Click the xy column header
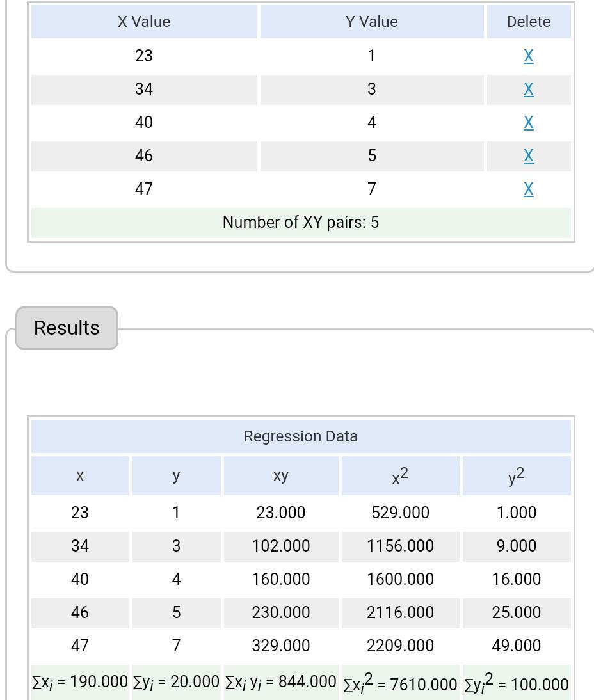The image size is (594, 700). point(280,476)
